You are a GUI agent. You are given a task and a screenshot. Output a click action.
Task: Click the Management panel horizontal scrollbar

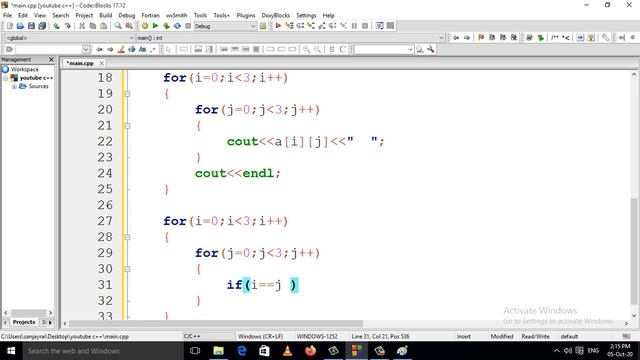[28, 313]
